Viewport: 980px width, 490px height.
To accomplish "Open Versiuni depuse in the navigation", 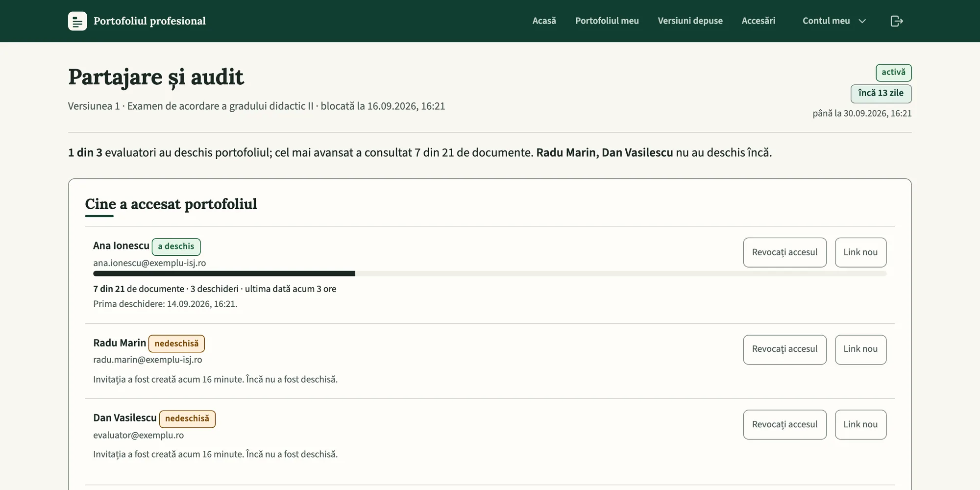I will coord(690,21).
